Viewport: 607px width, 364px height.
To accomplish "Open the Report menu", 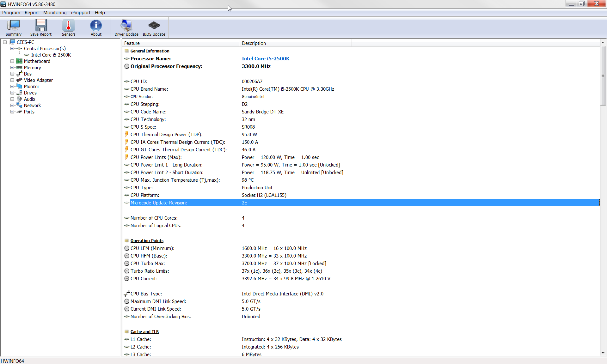I will pyautogui.click(x=32, y=13).
